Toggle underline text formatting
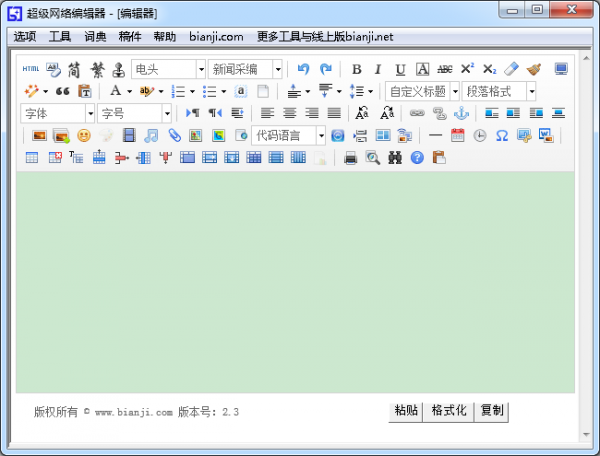The height and width of the screenshot is (456, 600). (x=400, y=69)
